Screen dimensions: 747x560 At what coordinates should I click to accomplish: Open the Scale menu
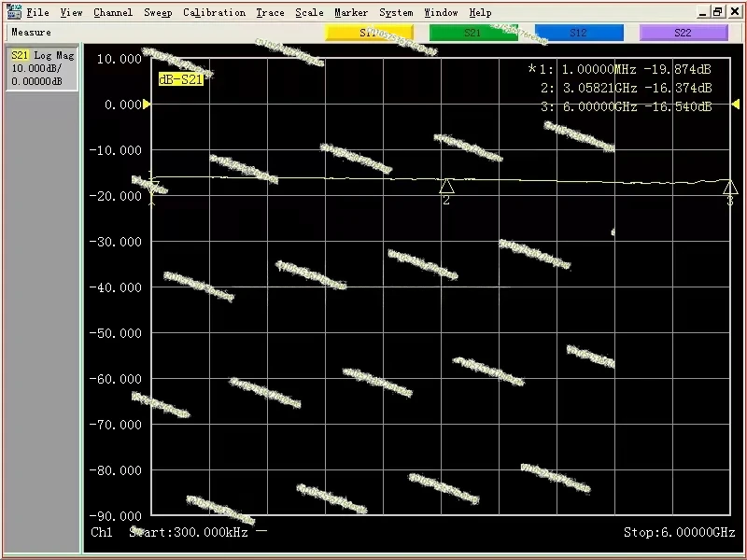[309, 13]
